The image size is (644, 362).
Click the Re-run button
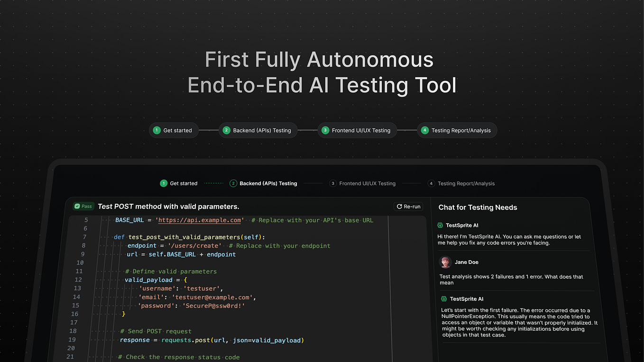409,207
